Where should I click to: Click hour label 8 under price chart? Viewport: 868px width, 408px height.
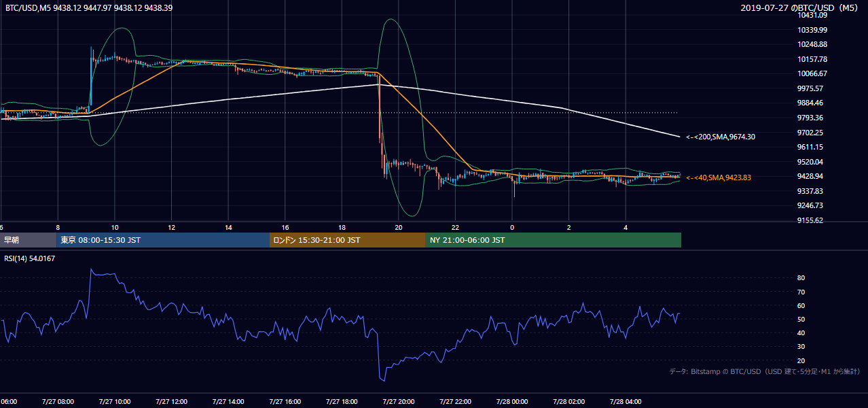[x=58, y=227]
